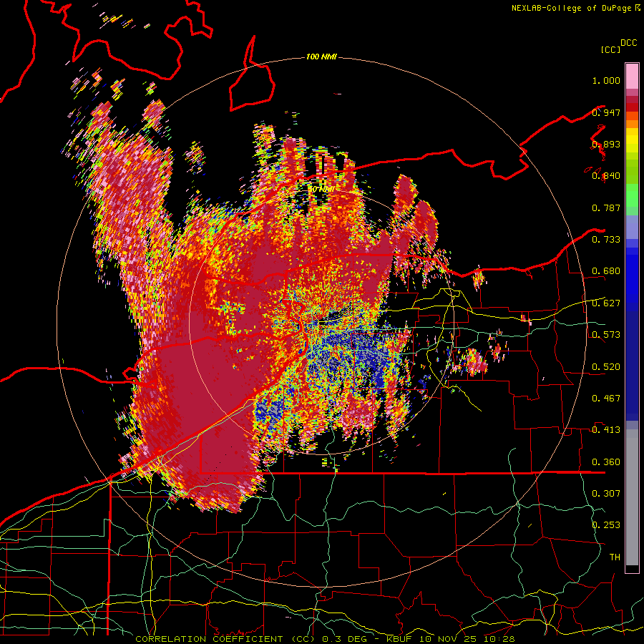Click the 50 NMI range ring label
This screenshot has height=644, width=644.
(x=321, y=190)
